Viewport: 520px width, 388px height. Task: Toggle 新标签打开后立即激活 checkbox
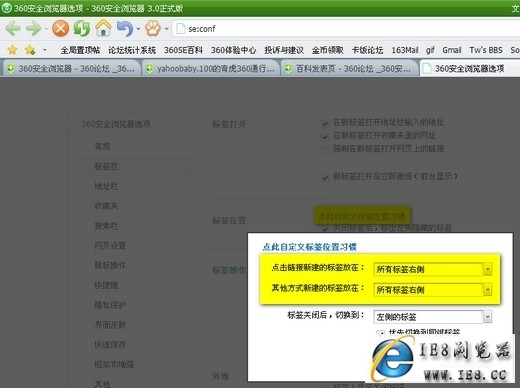click(x=325, y=177)
